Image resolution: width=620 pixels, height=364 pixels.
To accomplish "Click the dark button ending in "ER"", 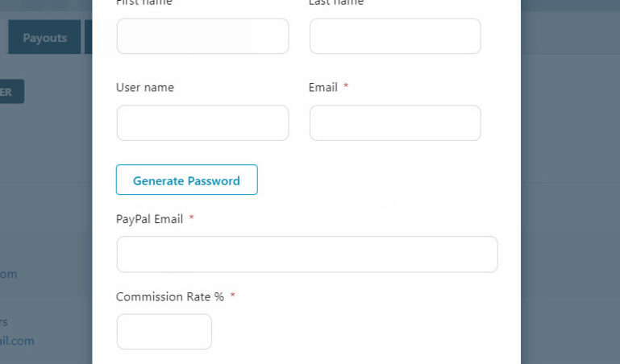I will (11, 92).
